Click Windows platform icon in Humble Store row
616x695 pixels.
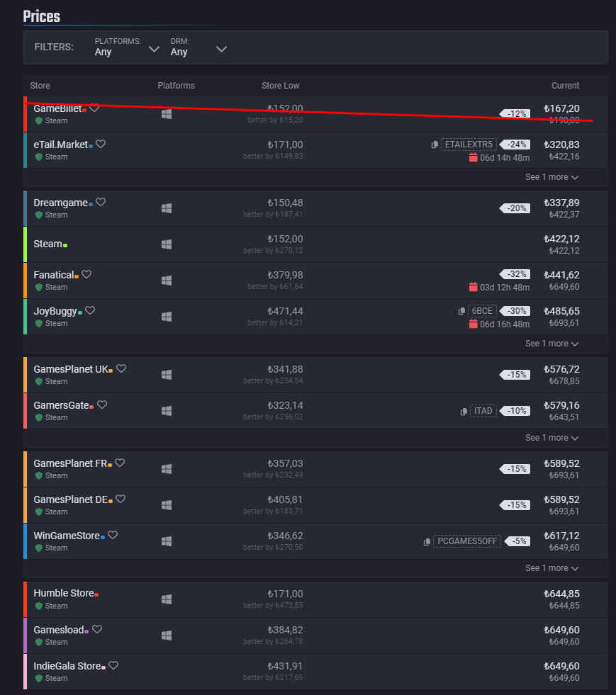[x=167, y=599]
